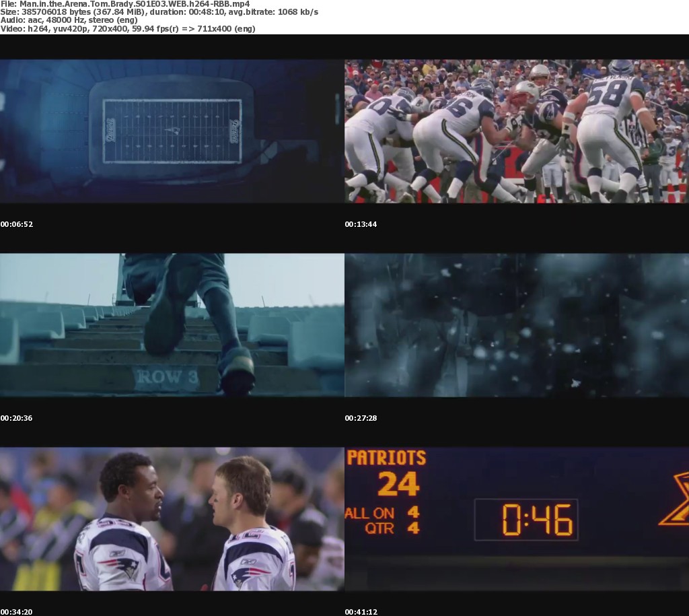Open the thumbnail of two Patriots players talking
The width and height of the screenshot is (689, 616).
[172, 519]
